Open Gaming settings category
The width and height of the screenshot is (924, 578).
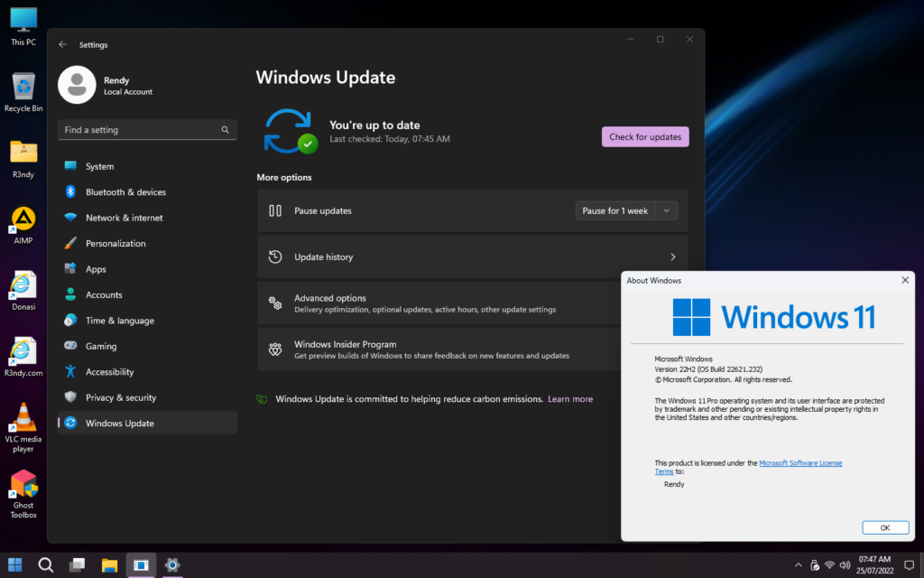coord(147,346)
